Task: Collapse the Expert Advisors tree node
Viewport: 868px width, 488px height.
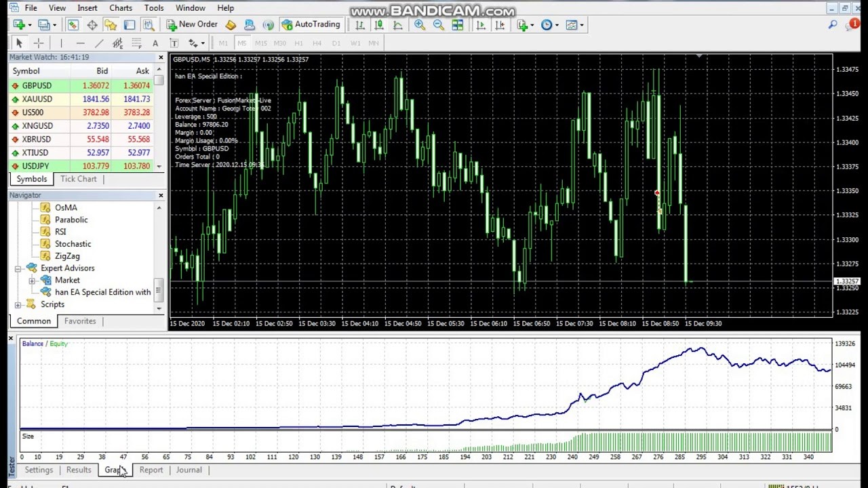Action: click(x=18, y=268)
